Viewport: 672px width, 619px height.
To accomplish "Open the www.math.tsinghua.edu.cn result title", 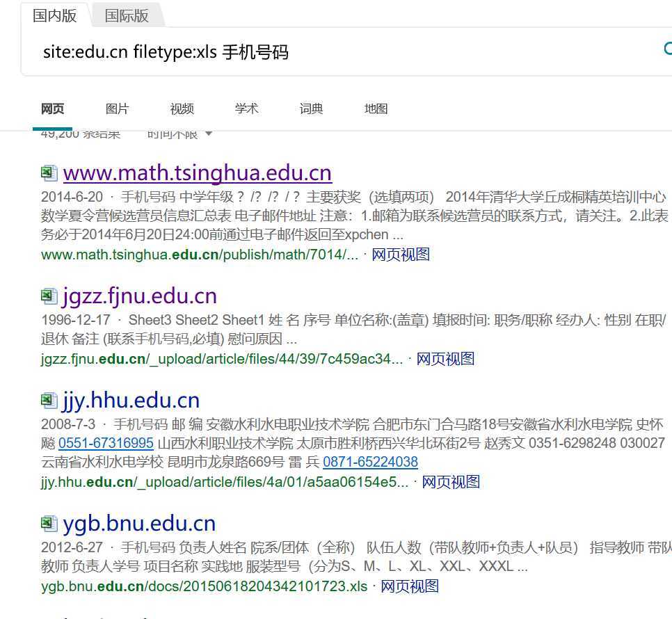I will [x=198, y=173].
